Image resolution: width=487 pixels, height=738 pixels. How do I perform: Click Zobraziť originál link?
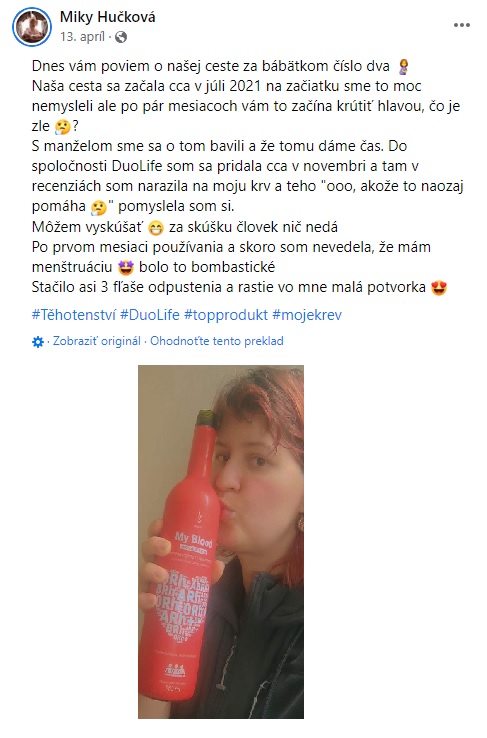[96, 341]
